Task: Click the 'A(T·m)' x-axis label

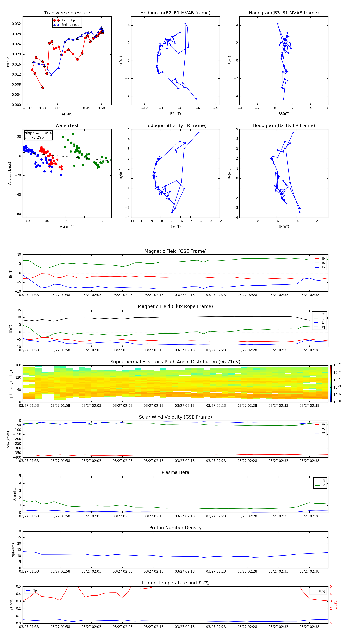Action: [x=67, y=114]
